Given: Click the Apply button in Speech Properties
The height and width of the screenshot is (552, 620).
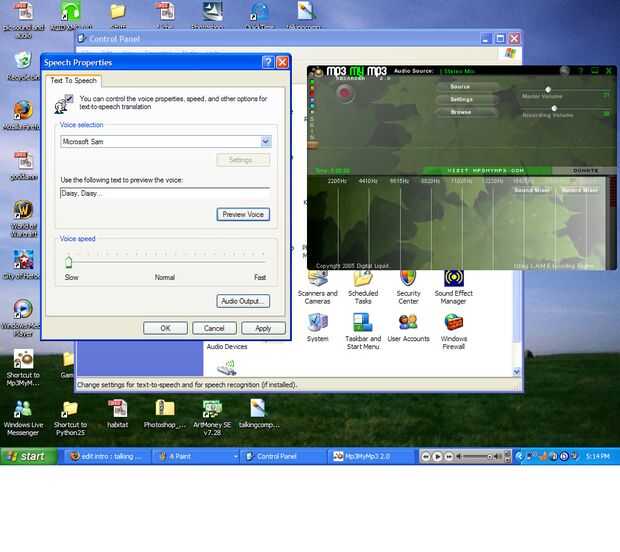Looking at the screenshot, I should click(263, 328).
